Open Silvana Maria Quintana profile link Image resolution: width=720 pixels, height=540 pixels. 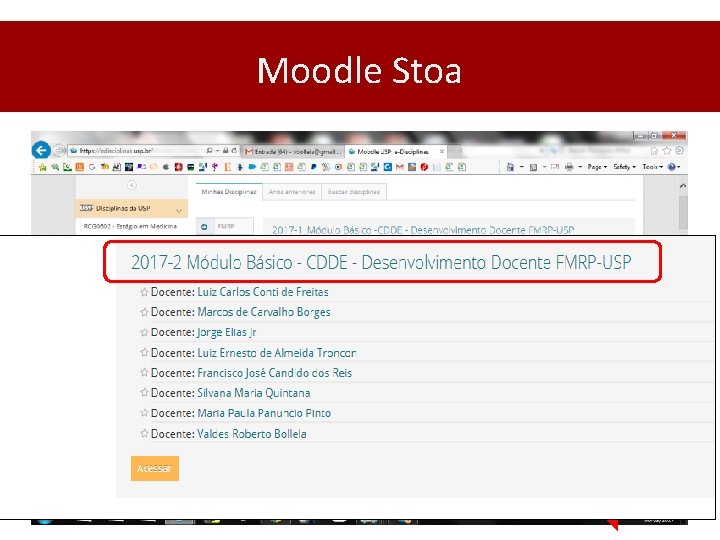253,393
